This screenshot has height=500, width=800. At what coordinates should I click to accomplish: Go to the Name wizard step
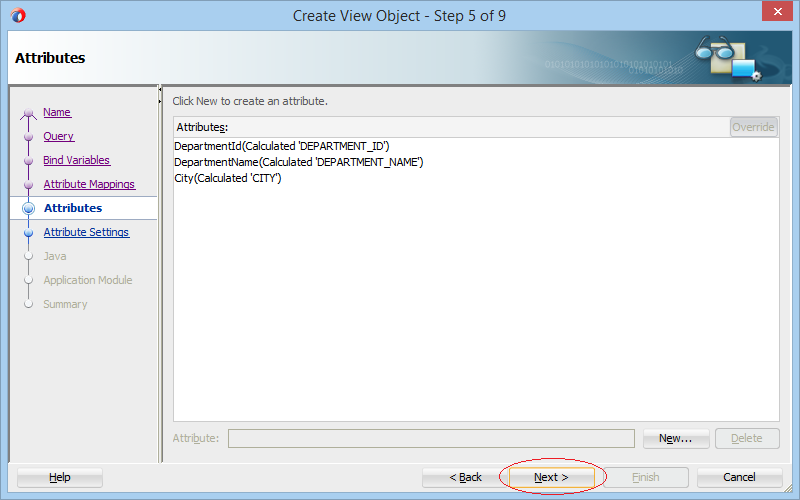57,112
